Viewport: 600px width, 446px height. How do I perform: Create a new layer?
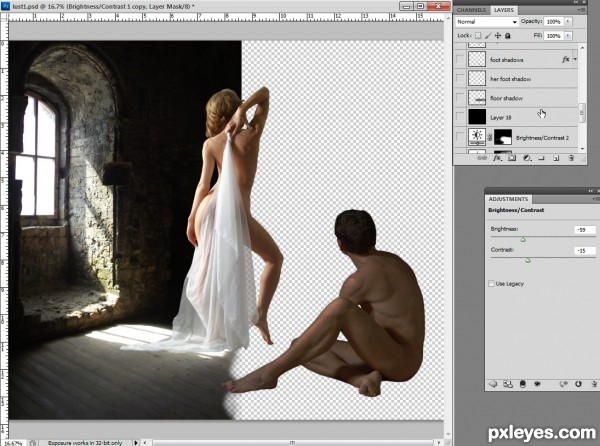[x=556, y=158]
